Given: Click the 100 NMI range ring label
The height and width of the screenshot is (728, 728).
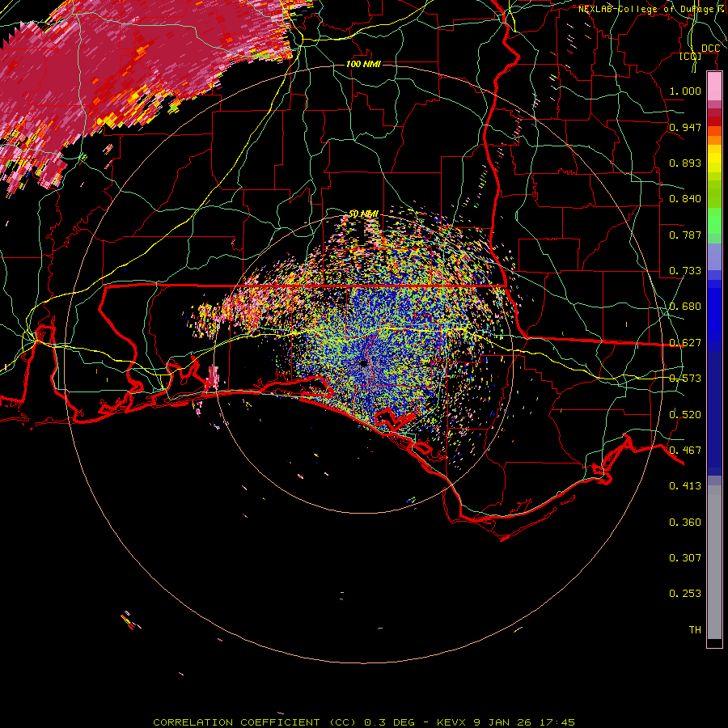Looking at the screenshot, I should [x=363, y=64].
